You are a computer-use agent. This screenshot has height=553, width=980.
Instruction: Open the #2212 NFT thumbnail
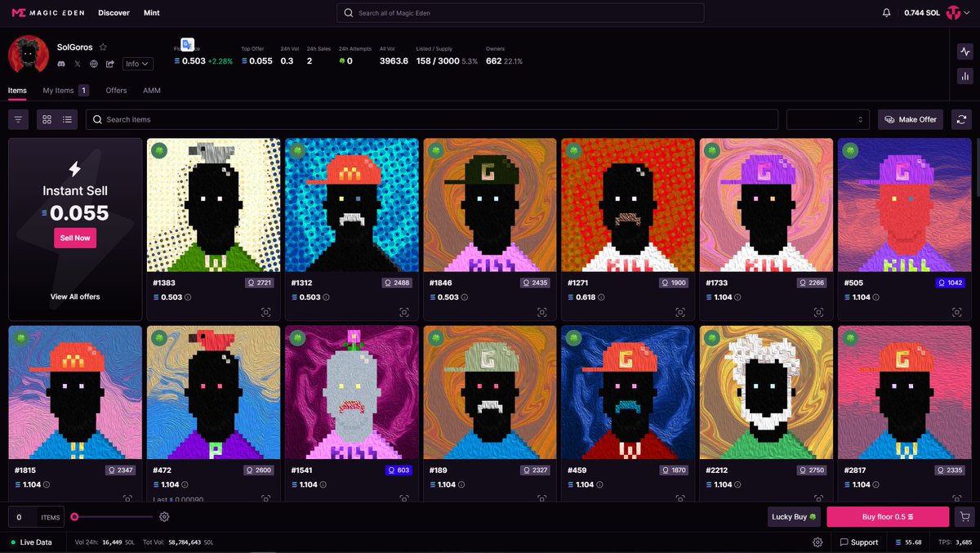[767, 393]
